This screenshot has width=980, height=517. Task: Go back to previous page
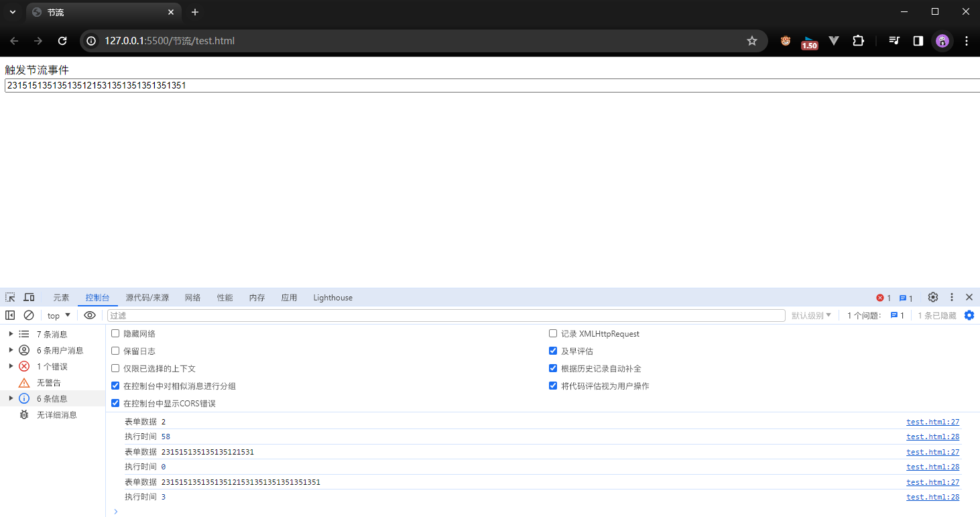14,41
